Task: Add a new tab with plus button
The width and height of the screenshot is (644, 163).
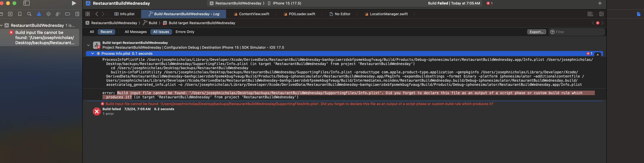Action: point(600,3)
